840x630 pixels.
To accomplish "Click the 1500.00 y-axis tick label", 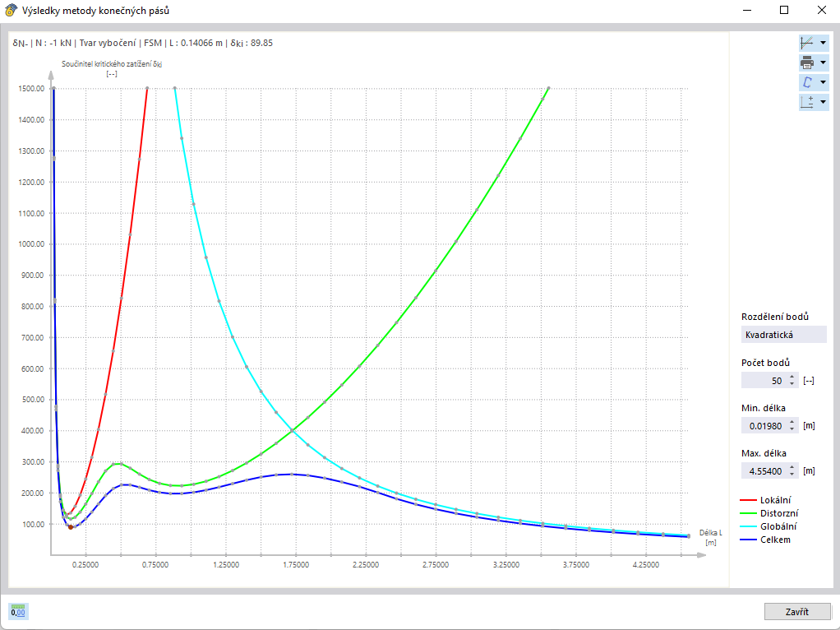I will (x=31, y=89).
